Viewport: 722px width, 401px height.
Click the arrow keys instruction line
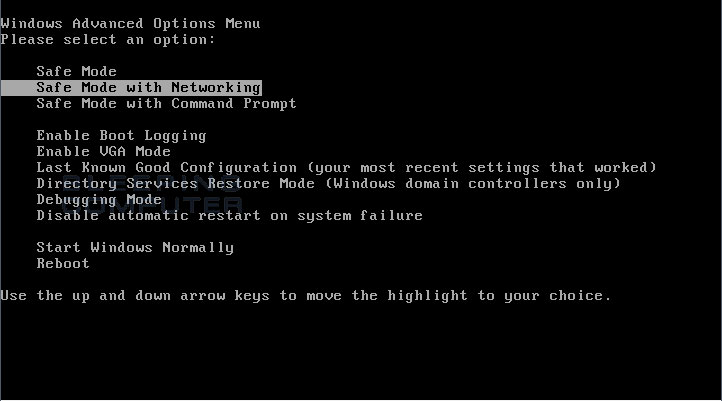coord(306,296)
